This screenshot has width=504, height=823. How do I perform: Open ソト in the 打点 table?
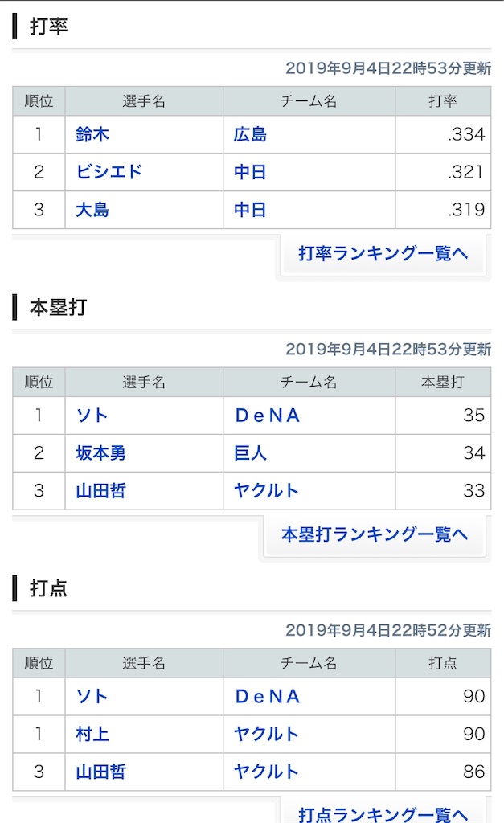pyautogui.click(x=92, y=696)
